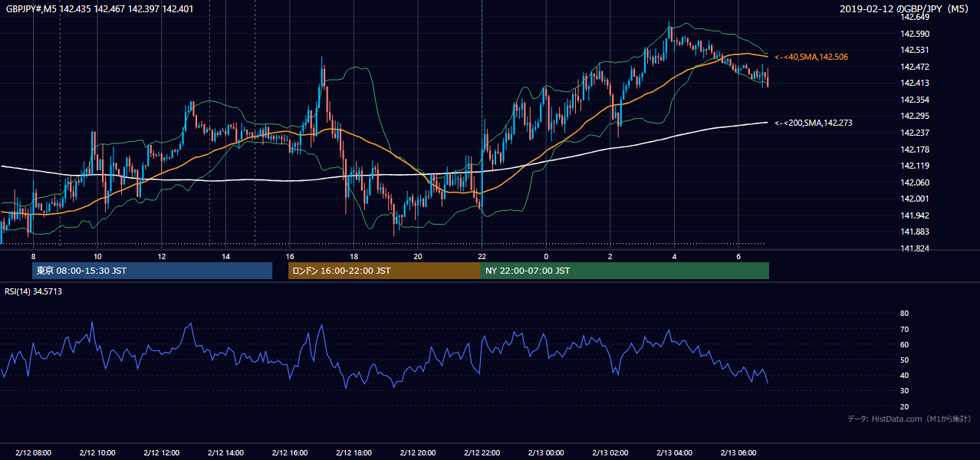Click hour tick 10 under price chart
The height and width of the screenshot is (460, 980).
click(97, 255)
